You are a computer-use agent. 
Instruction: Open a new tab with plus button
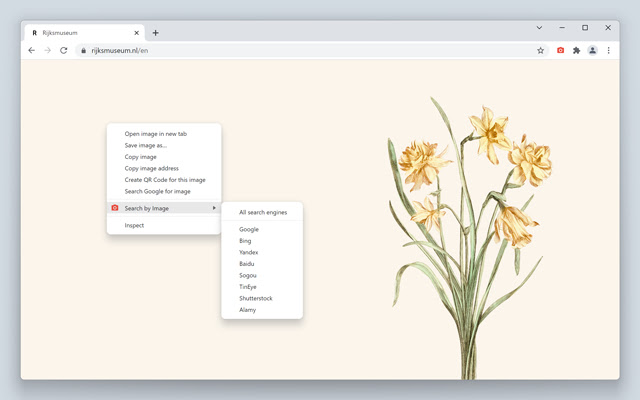[x=155, y=32]
